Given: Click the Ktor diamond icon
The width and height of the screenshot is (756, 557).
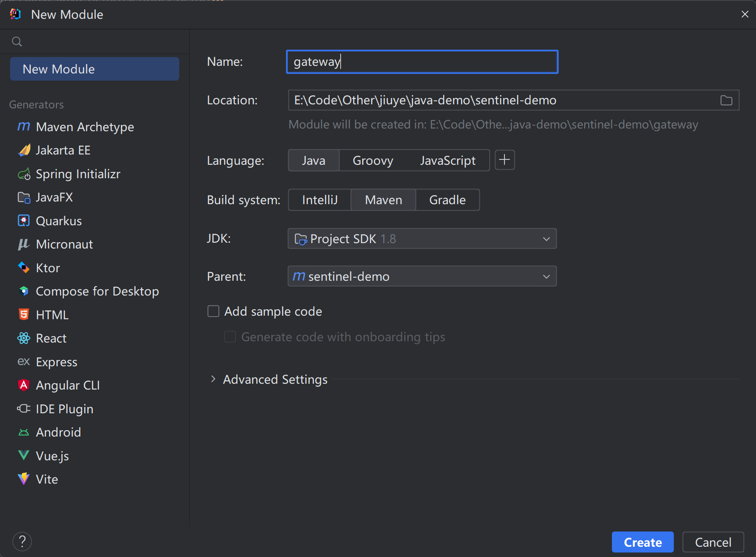Looking at the screenshot, I should (x=24, y=268).
